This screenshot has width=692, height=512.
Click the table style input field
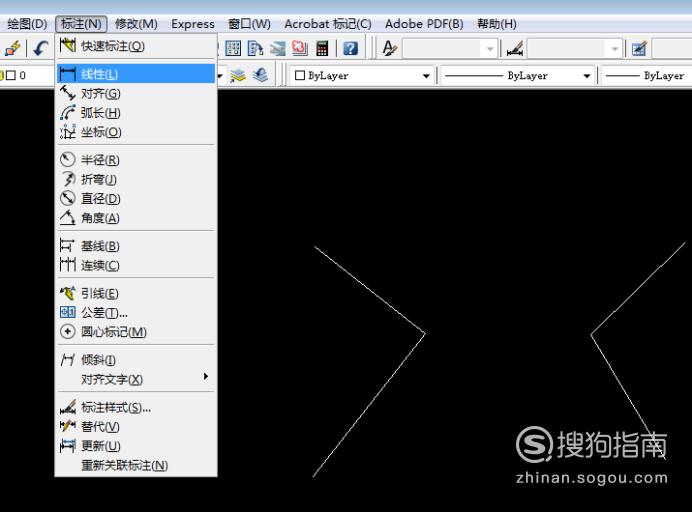(x=672, y=49)
